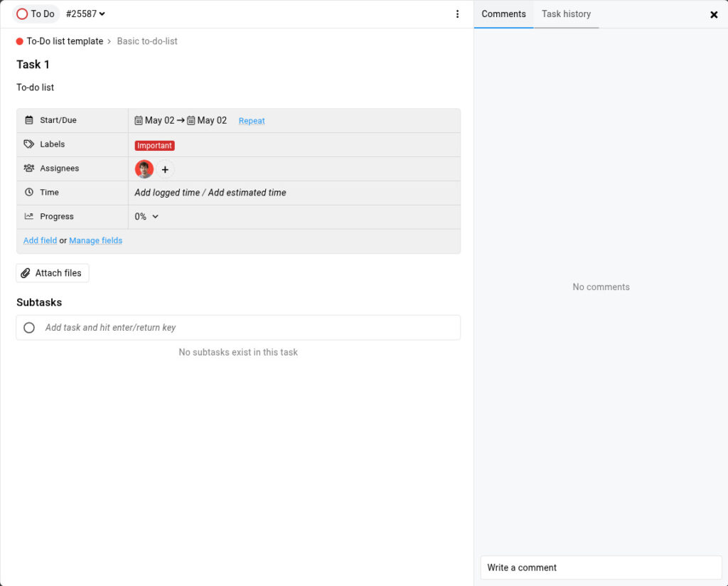728x586 pixels.
Task: Click the Add field link
Action: 40,240
